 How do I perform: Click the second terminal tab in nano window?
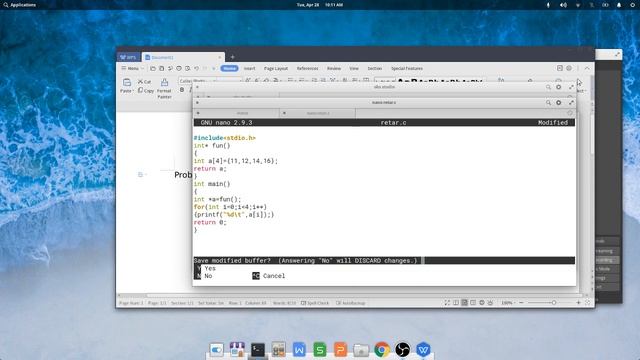click(x=318, y=113)
